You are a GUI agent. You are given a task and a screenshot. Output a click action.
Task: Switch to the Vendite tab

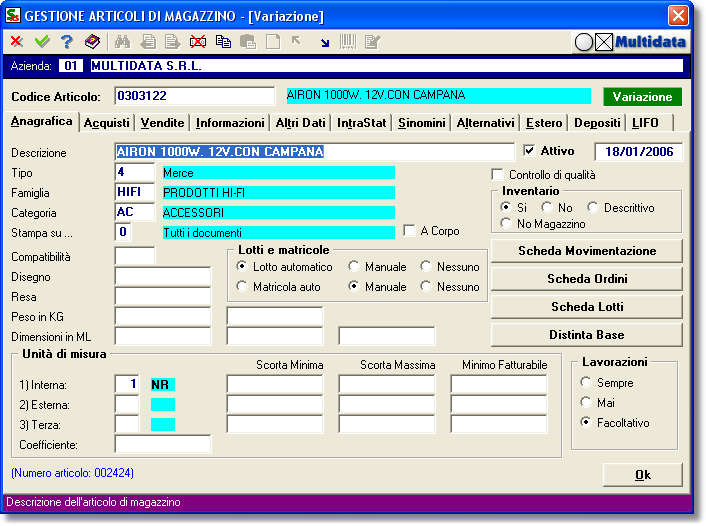tap(162, 123)
